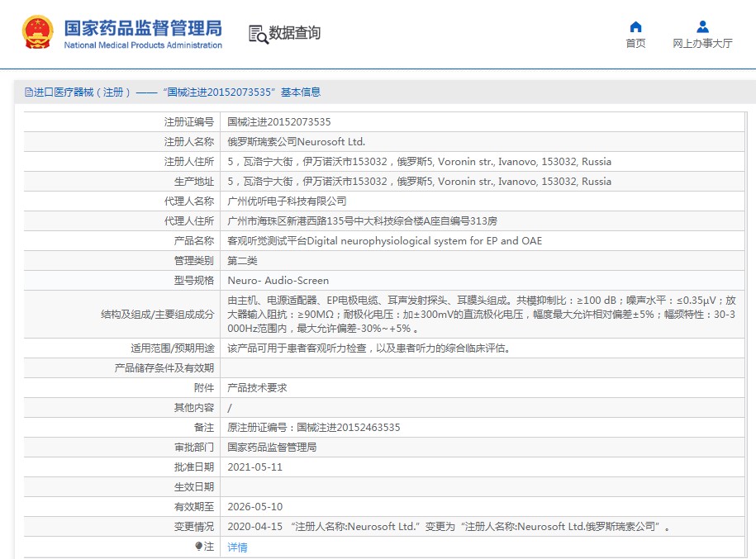Click the 变更情况 2020-04-15 change record
Screen dimensions: 756x559
pos(449,527)
